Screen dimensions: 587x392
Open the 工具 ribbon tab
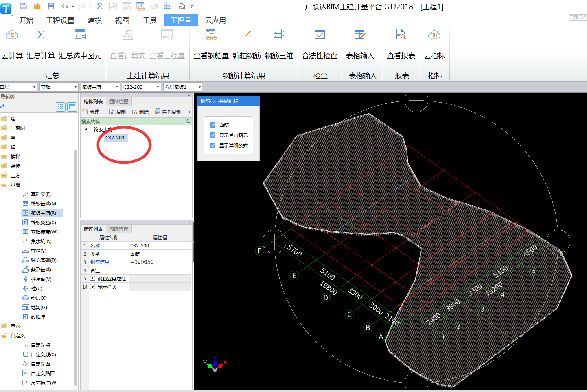(150, 20)
